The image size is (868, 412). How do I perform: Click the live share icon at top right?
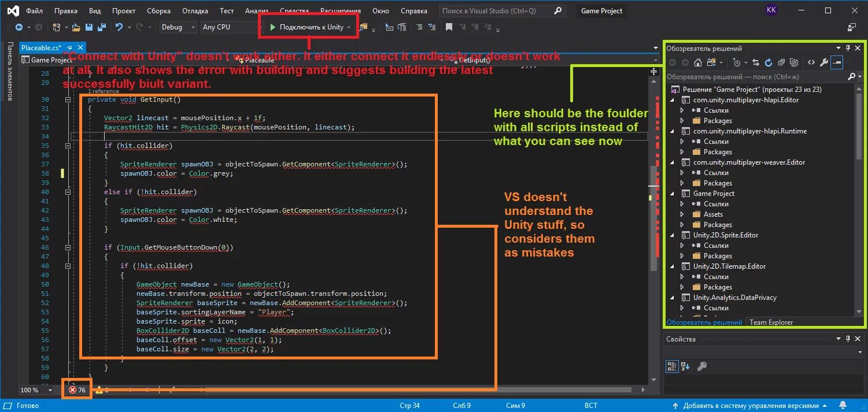coord(851,27)
